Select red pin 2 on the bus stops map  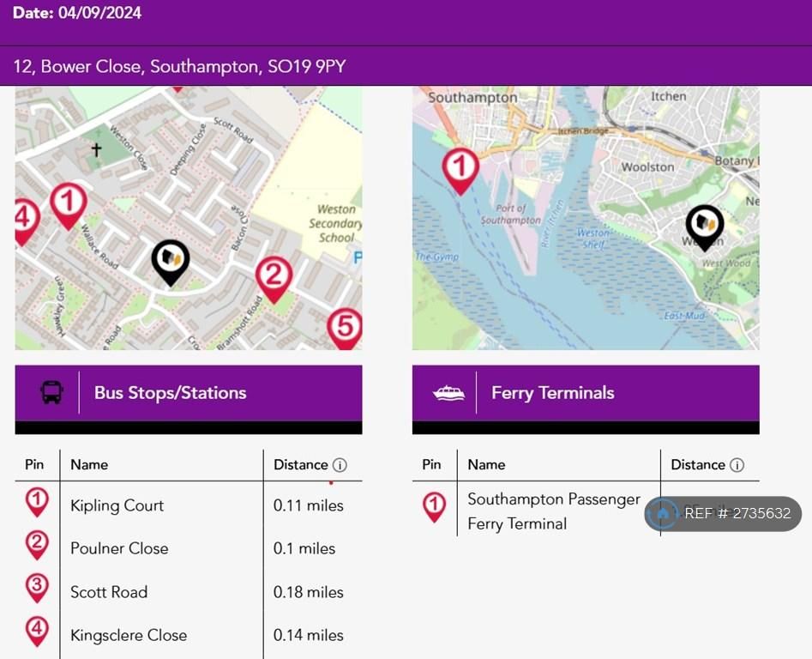(274, 277)
